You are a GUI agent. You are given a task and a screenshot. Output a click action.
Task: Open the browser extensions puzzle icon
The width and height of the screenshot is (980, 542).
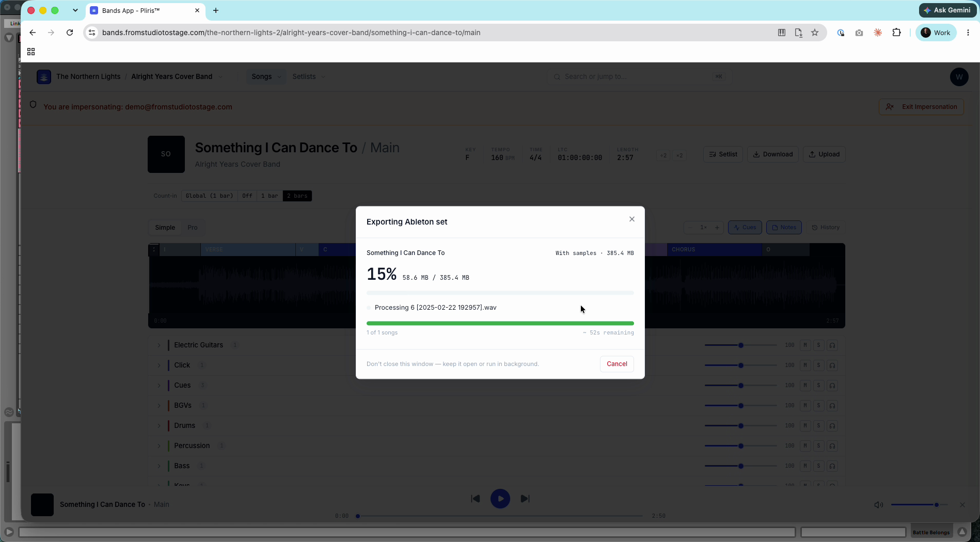point(896,33)
